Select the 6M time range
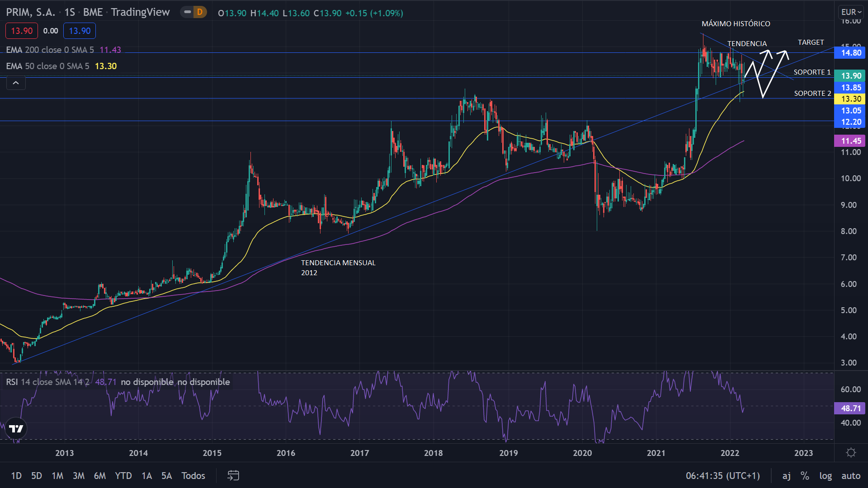 tap(100, 475)
